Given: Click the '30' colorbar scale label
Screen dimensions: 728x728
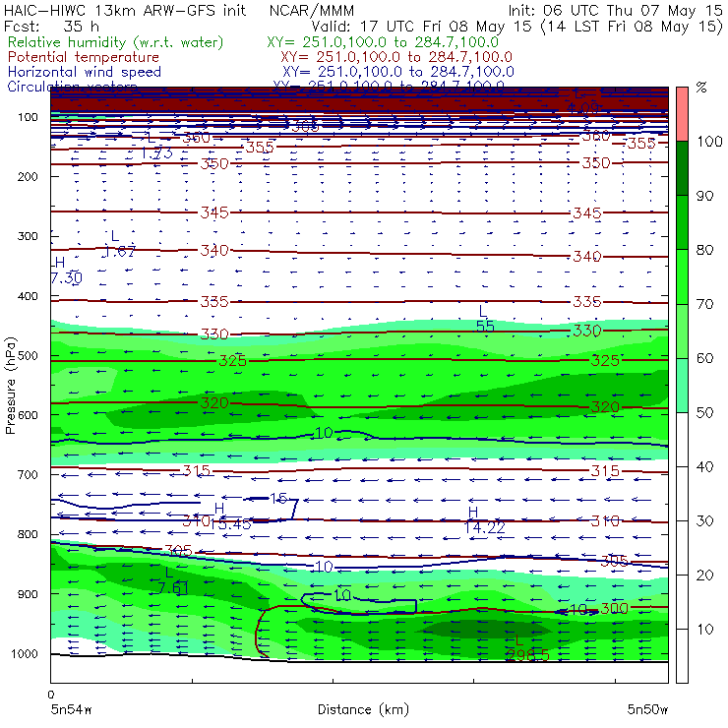Looking at the screenshot, I should (x=704, y=521).
